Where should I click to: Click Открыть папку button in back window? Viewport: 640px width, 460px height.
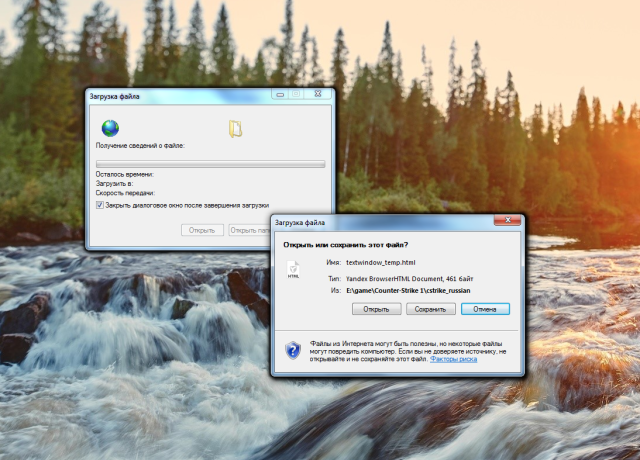(249, 230)
